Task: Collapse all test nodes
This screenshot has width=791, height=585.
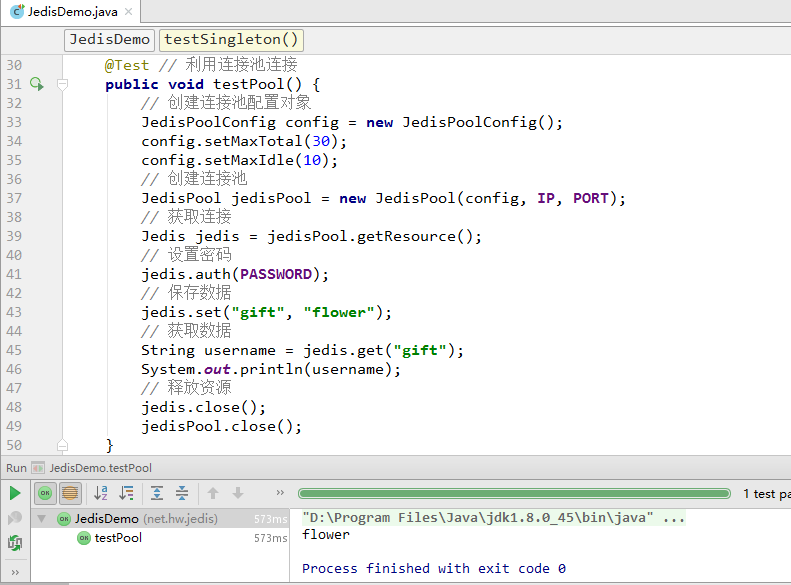Action: [182, 493]
